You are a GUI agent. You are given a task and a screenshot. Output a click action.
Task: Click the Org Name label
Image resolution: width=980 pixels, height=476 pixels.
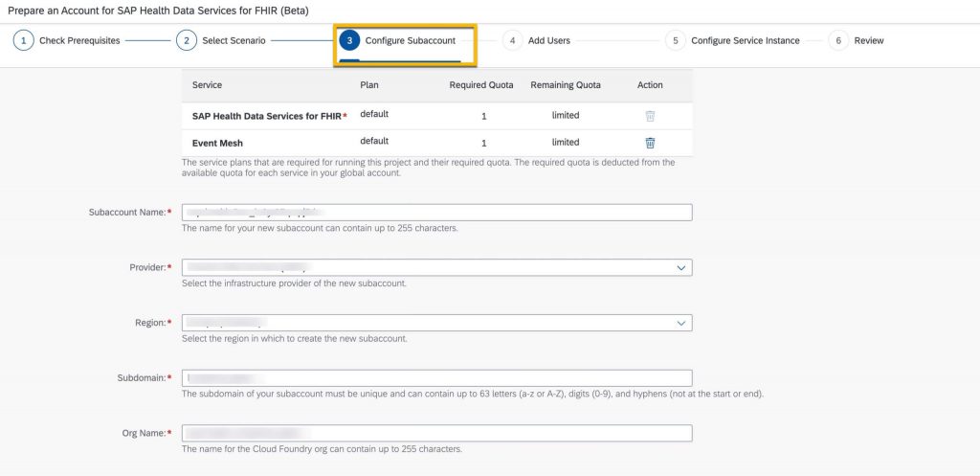pyautogui.click(x=146, y=433)
